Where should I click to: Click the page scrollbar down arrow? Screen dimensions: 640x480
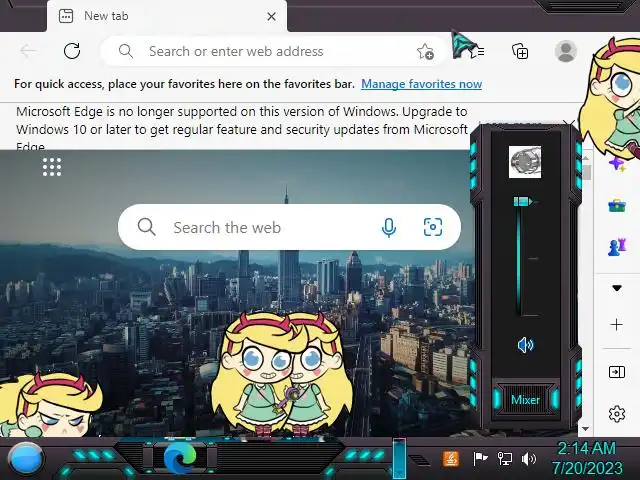pyautogui.click(x=586, y=429)
